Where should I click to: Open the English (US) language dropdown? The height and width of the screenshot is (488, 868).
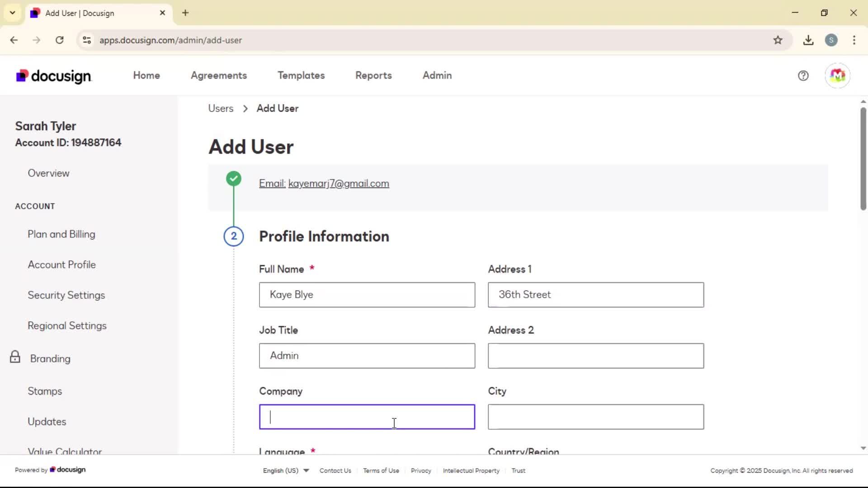tap(286, 470)
